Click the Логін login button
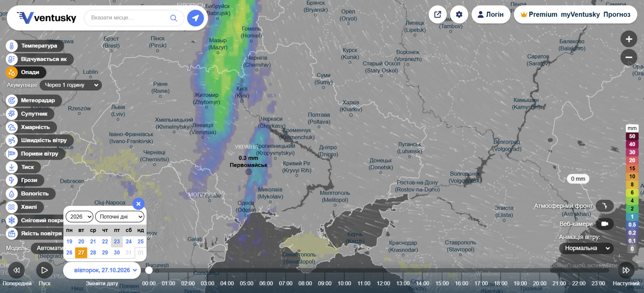 click(x=490, y=15)
